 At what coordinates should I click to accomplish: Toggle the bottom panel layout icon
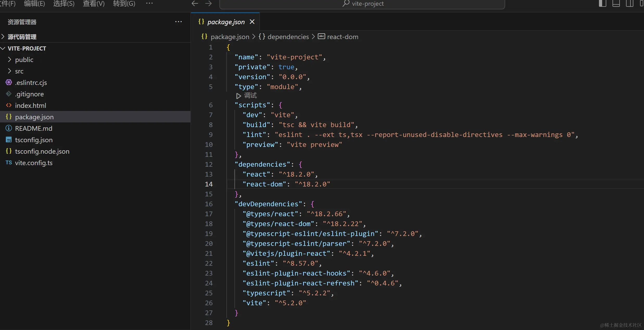[616, 3]
